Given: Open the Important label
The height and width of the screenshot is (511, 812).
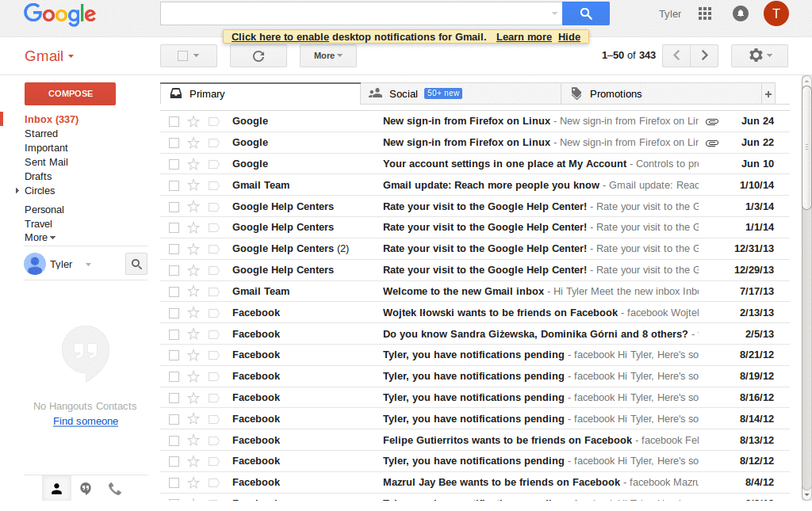Looking at the screenshot, I should (46, 148).
